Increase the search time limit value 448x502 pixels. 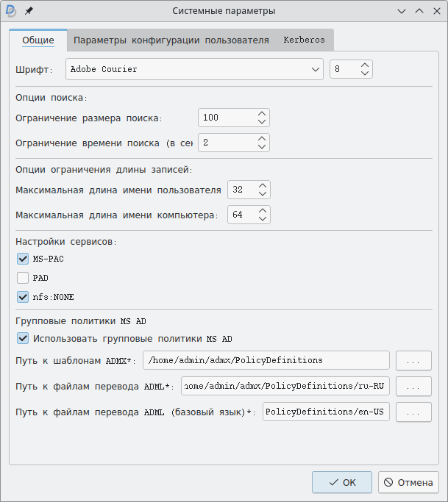click(262, 138)
